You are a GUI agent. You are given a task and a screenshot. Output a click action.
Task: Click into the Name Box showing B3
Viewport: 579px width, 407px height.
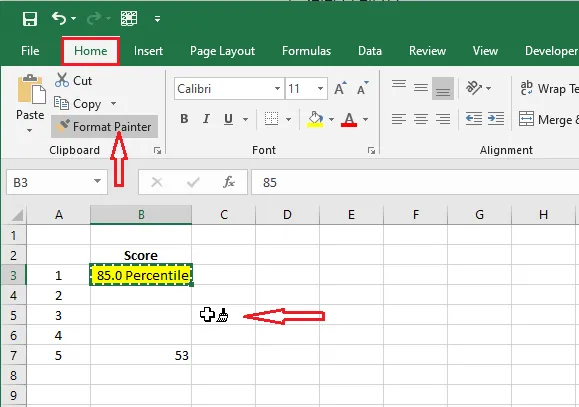point(50,182)
